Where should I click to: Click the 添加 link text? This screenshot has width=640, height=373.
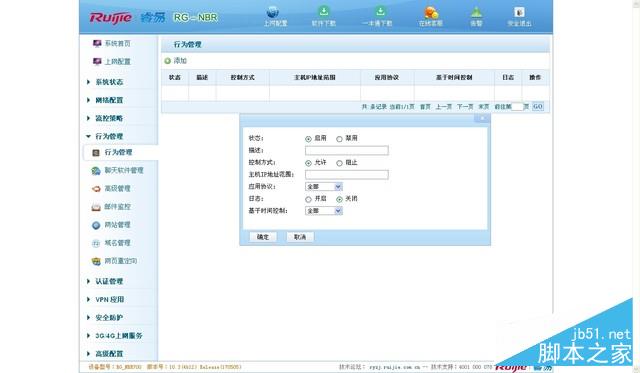point(180,61)
